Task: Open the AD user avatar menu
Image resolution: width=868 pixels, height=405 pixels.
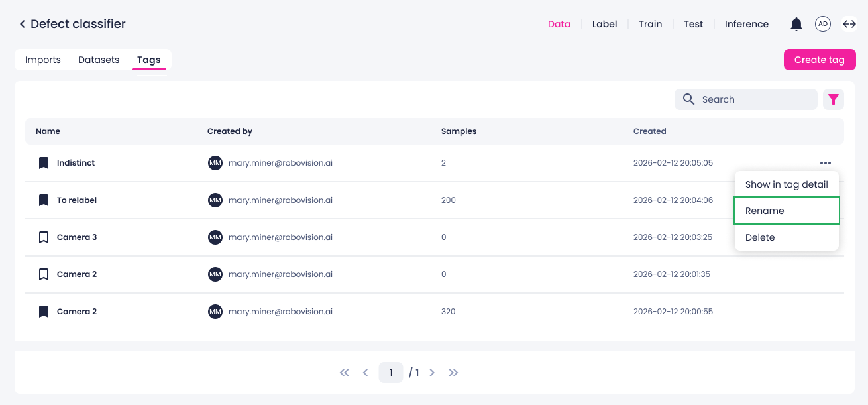Action: [823, 24]
